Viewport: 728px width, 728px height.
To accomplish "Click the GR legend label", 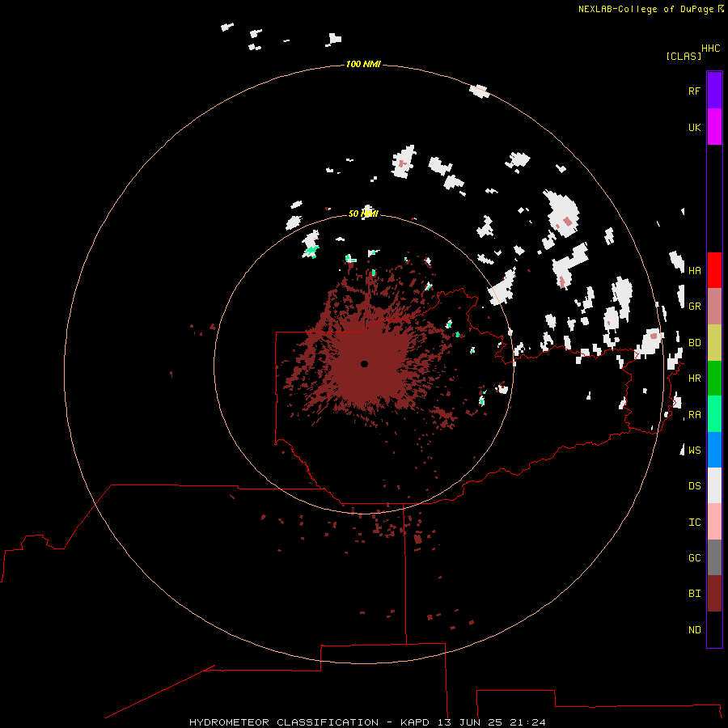I will coord(694,307).
